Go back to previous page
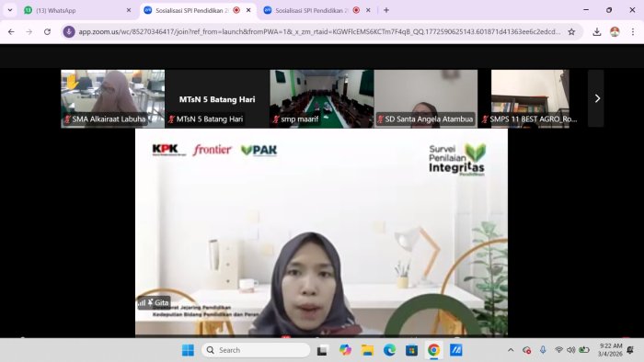Viewport: 644px width, 362px height. [11, 31]
